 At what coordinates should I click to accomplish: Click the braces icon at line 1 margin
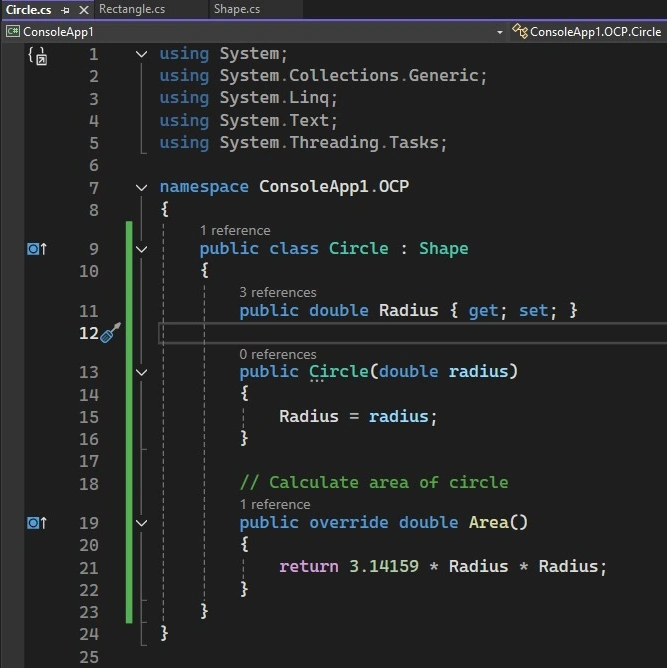37,56
